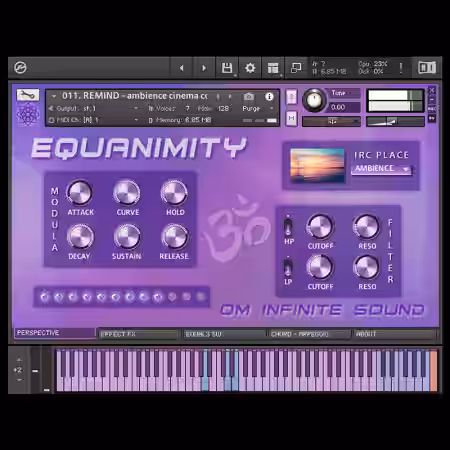The height and width of the screenshot is (450, 450).
Task: Switch to the PERSPECTIVE tab
Action: 55,333
